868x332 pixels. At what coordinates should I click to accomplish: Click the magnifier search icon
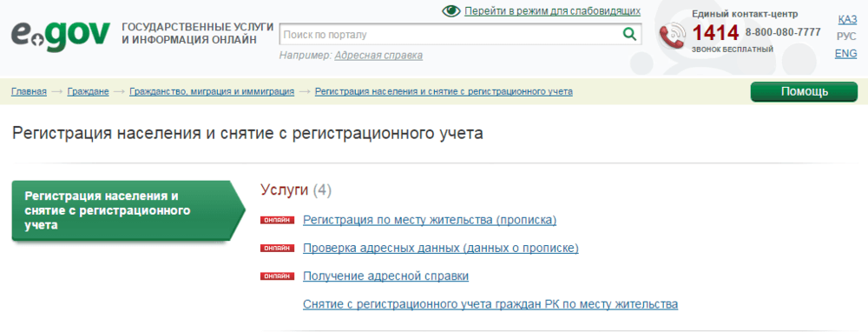629,35
